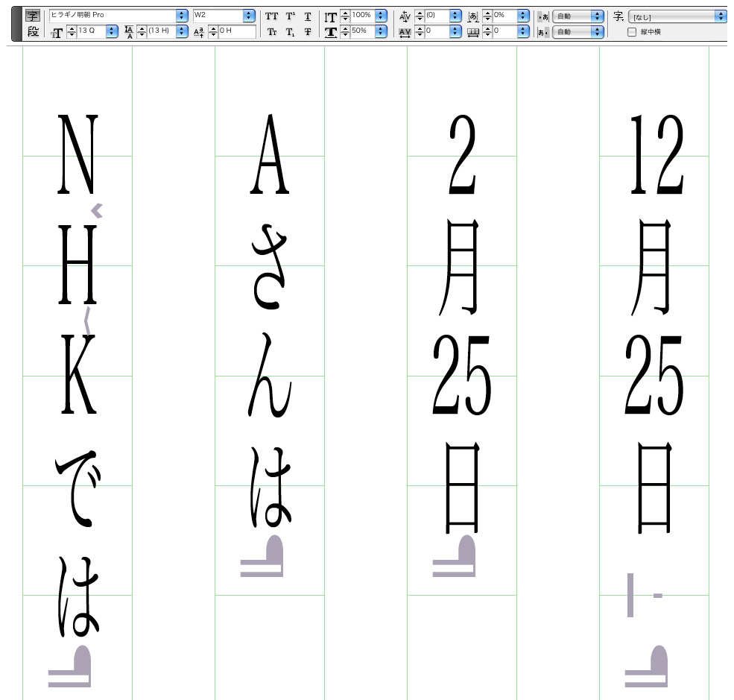Screen dimensions: 734x700
Task: Open the tracking value dropdown
Action: point(455,31)
